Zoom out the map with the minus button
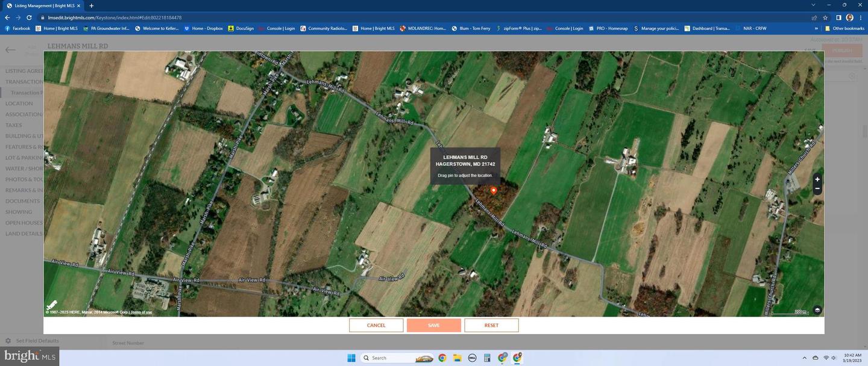 click(x=817, y=189)
